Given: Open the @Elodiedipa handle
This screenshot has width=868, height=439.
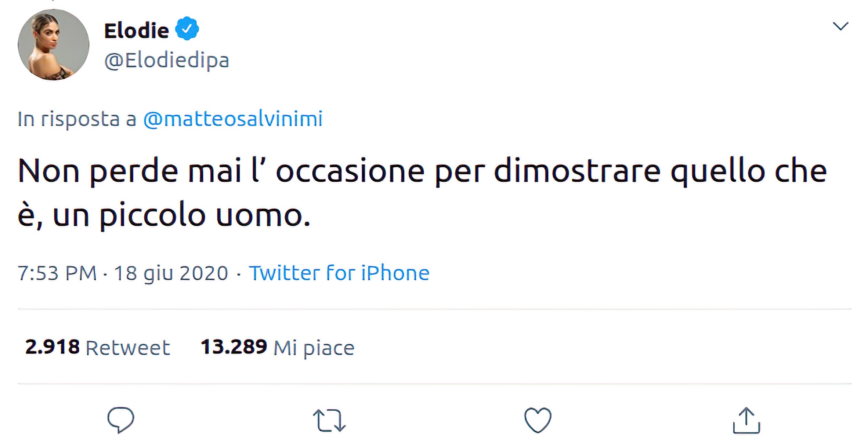Looking at the screenshot, I should click(167, 60).
